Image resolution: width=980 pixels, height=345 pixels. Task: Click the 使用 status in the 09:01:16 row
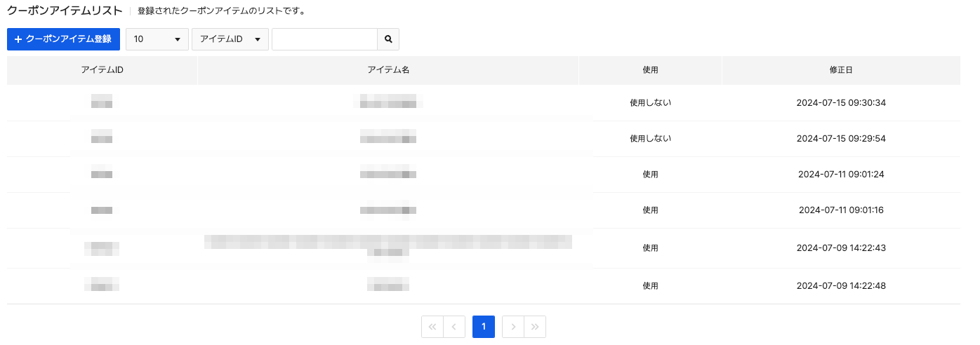coord(650,210)
